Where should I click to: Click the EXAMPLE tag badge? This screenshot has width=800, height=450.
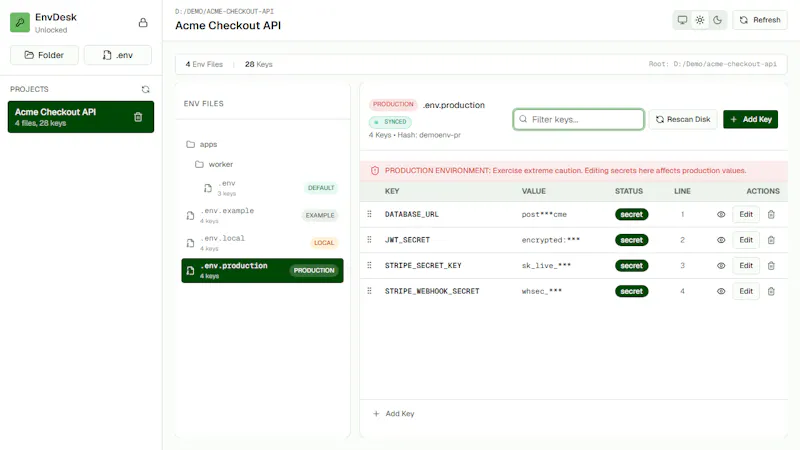320,215
